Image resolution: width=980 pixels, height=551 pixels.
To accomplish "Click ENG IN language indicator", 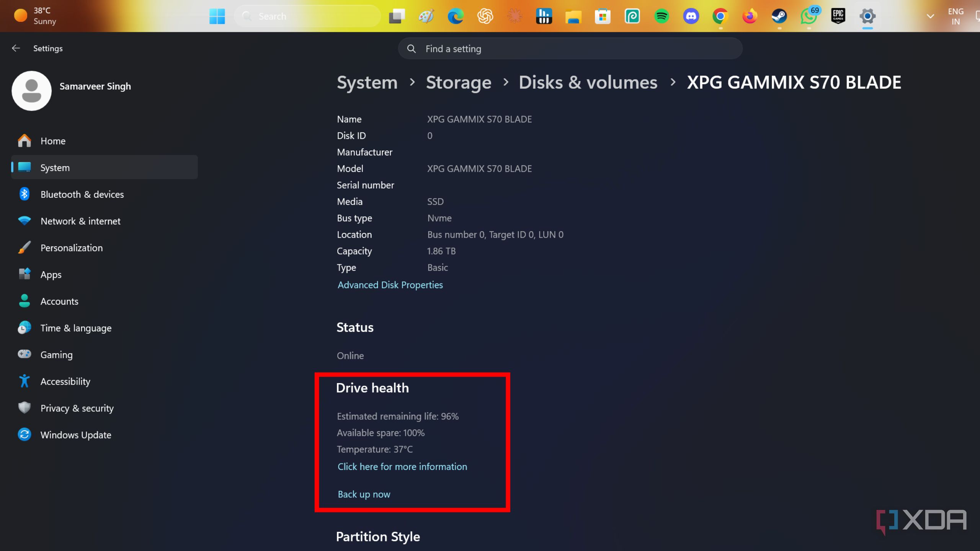I will click(955, 16).
